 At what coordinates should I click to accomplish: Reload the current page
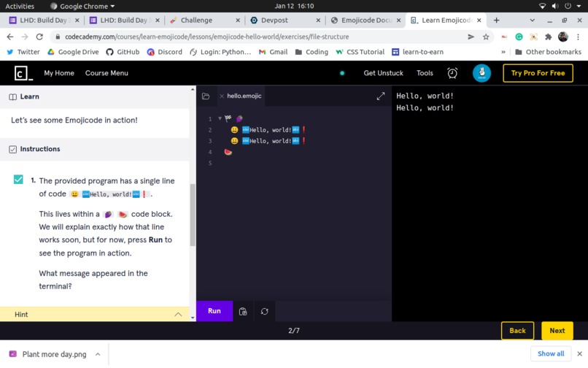click(39, 37)
